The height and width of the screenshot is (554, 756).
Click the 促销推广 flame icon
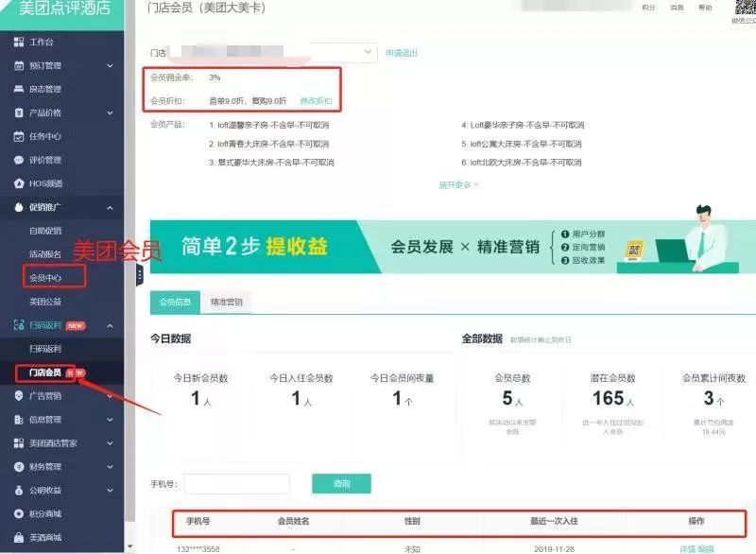[19, 207]
